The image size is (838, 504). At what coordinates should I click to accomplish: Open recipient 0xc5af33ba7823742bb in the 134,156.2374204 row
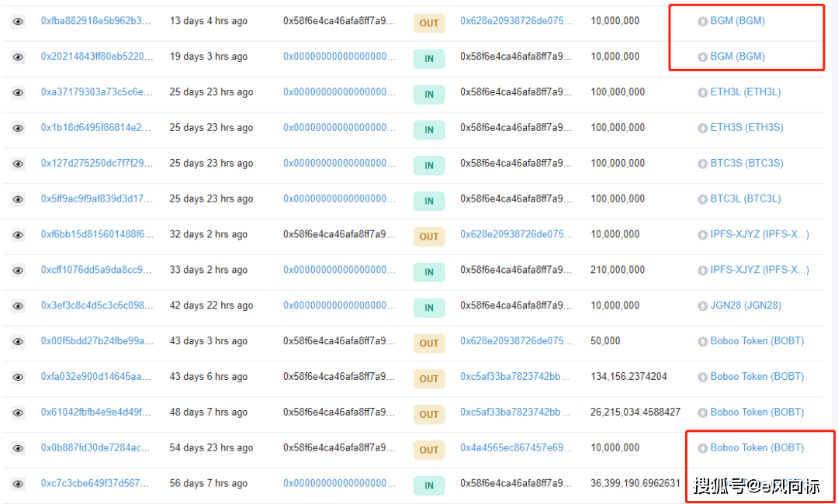tap(515, 376)
